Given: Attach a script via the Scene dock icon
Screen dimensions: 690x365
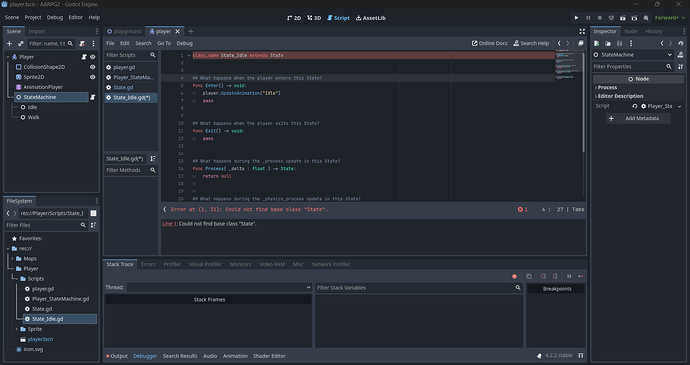Looking at the screenshot, I should [82, 44].
